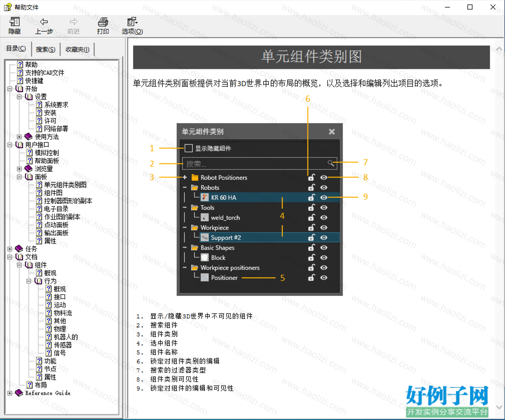The width and height of the screenshot is (505, 420).
Task: Collapse the 开始 tree node
Action: coord(10,89)
